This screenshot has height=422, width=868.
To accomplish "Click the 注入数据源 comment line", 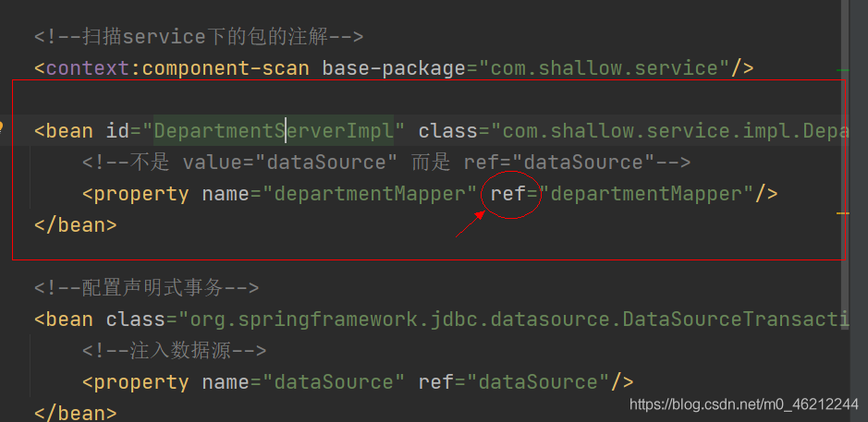I will (x=174, y=351).
